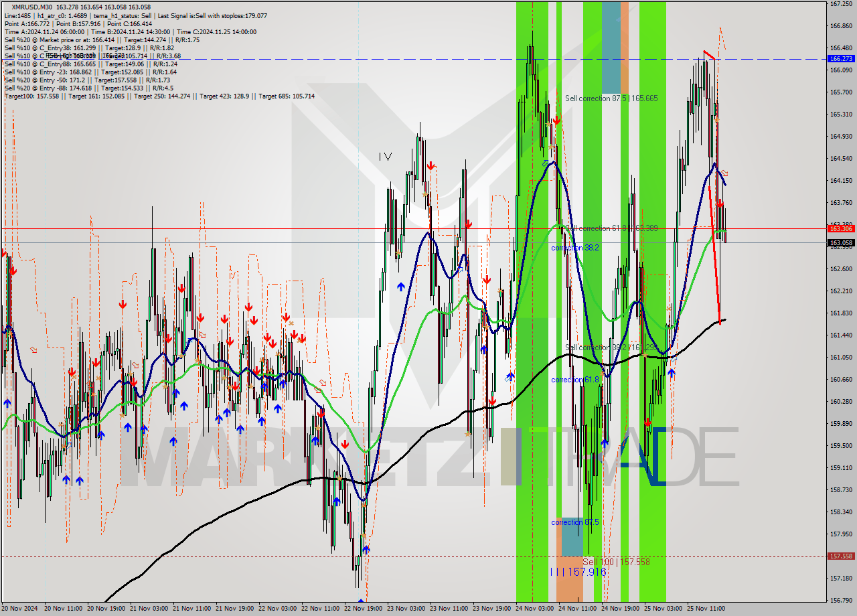Click the 164.540 price axis label

(x=841, y=159)
